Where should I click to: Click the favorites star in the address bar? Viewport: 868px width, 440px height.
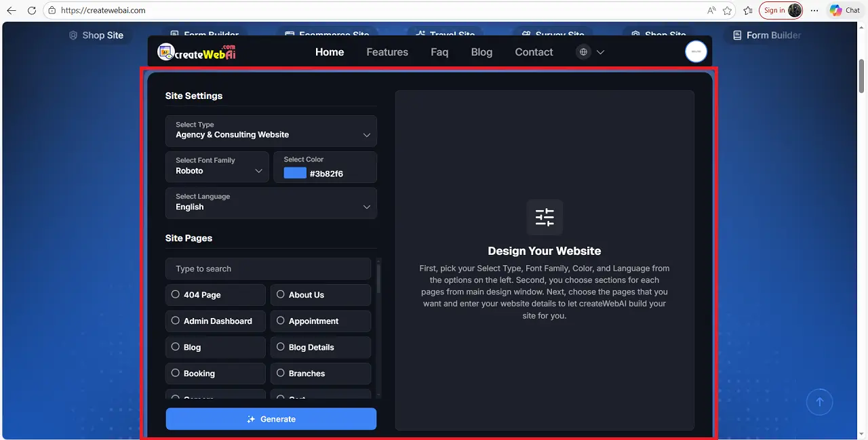click(726, 10)
